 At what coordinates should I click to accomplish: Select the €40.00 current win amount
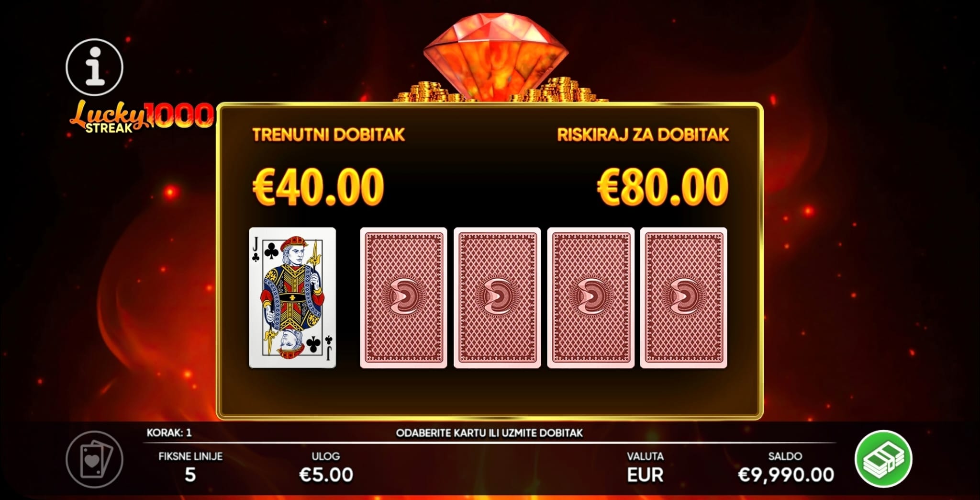pos(318,187)
